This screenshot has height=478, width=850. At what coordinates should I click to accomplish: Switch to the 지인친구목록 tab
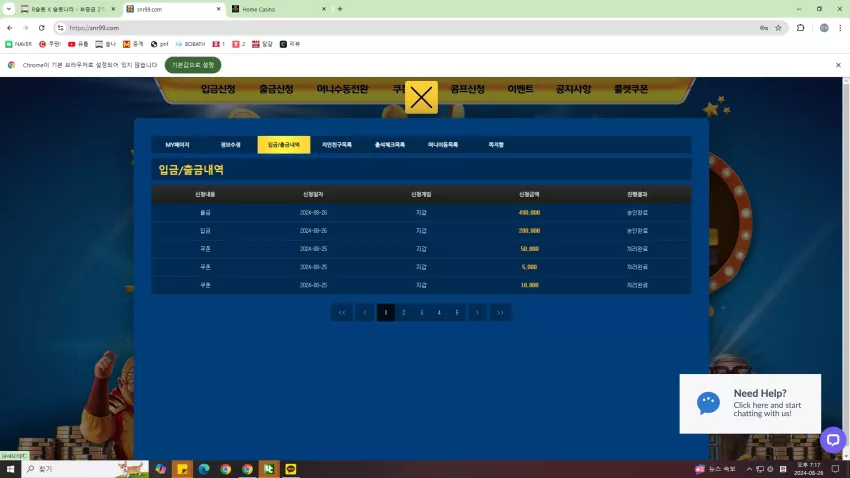[x=337, y=145]
